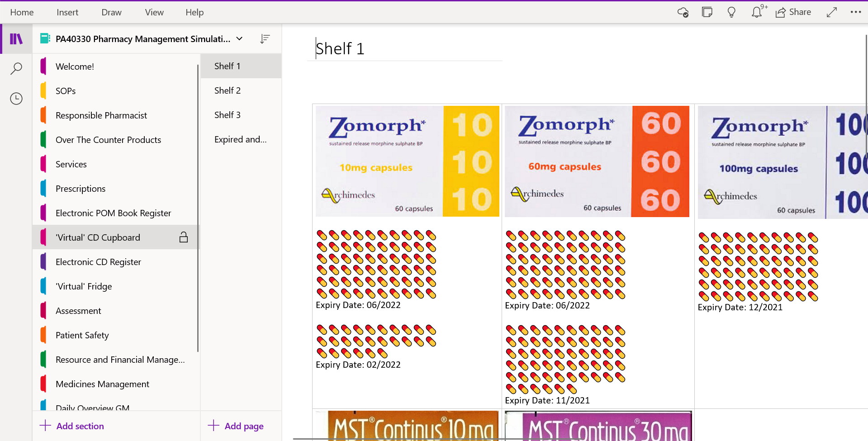Open the notebooks navigation icon
Screen dimensions: 868x441
[x=16, y=39]
